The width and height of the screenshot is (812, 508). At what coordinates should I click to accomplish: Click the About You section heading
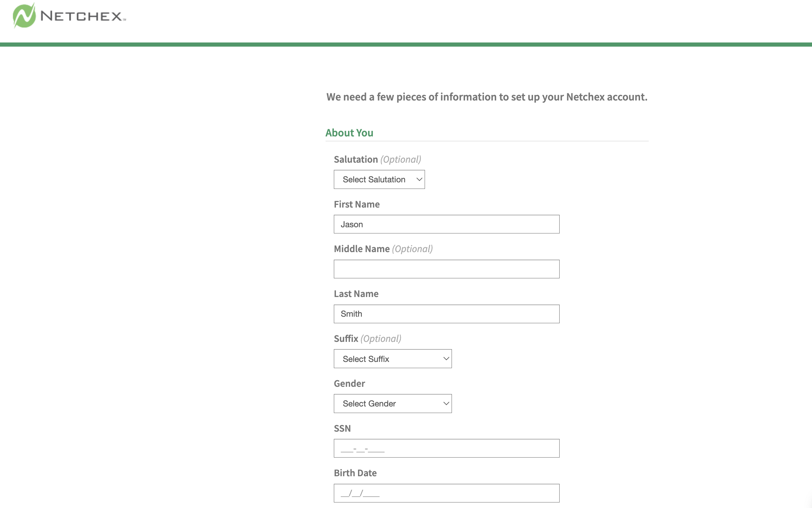click(x=349, y=133)
